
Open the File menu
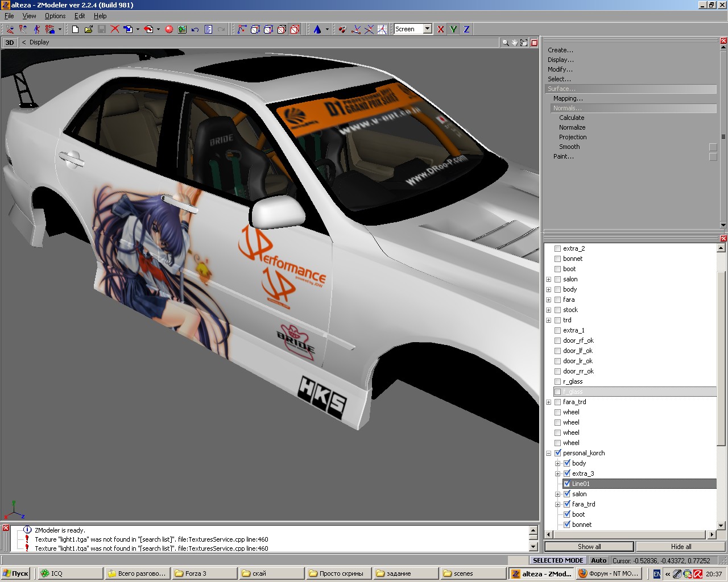click(x=9, y=16)
